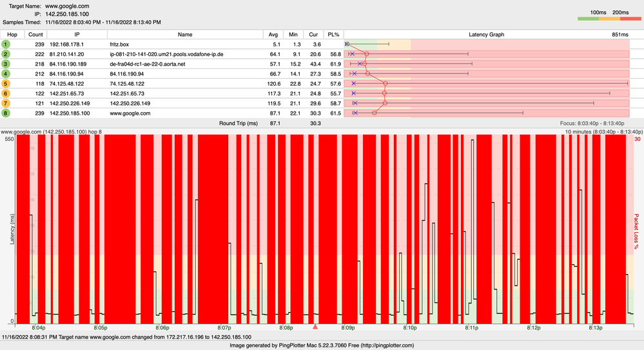Sort by the Min column header
Screen dimensions: 644x350
click(x=293, y=35)
